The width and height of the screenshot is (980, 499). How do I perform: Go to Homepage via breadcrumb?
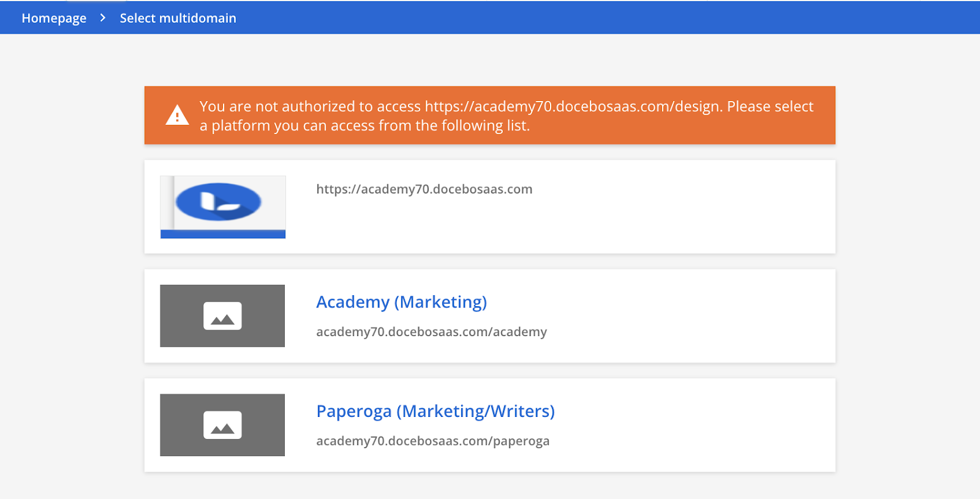(54, 18)
